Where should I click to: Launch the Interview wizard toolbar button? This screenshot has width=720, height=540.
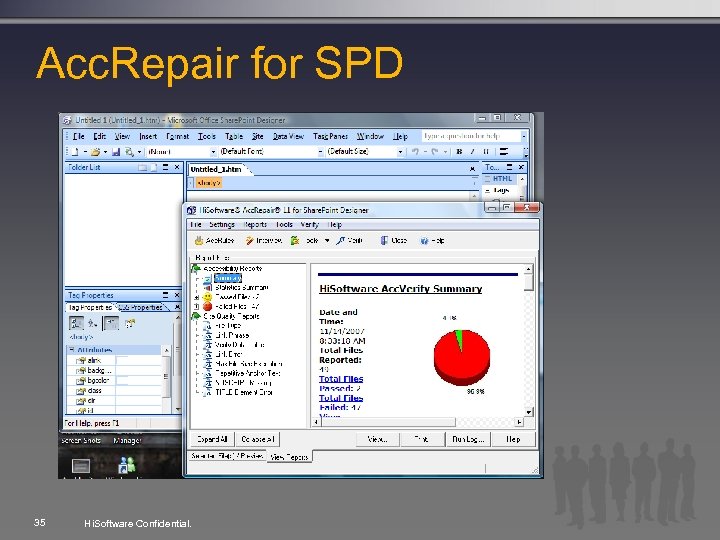click(x=263, y=241)
